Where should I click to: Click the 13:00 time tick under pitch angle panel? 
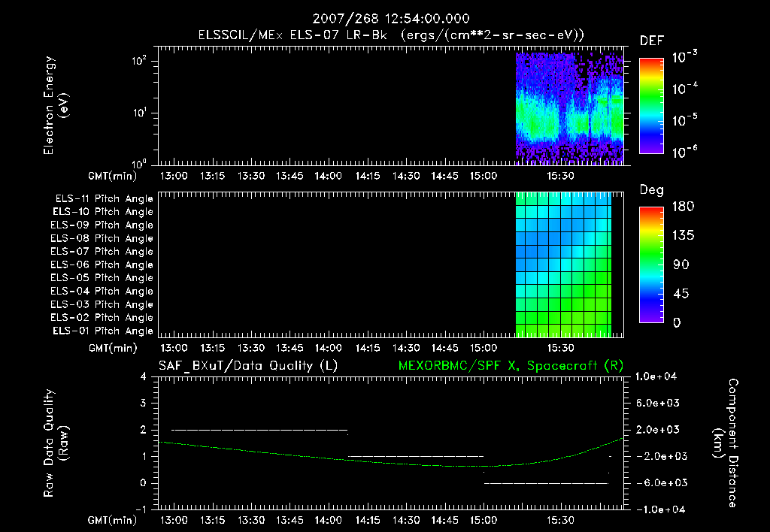(x=174, y=349)
